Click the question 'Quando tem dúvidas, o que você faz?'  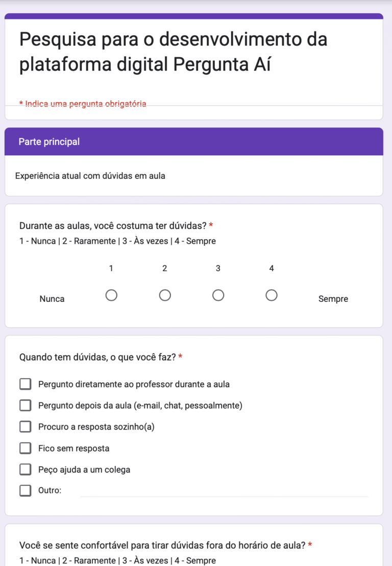coord(100,357)
